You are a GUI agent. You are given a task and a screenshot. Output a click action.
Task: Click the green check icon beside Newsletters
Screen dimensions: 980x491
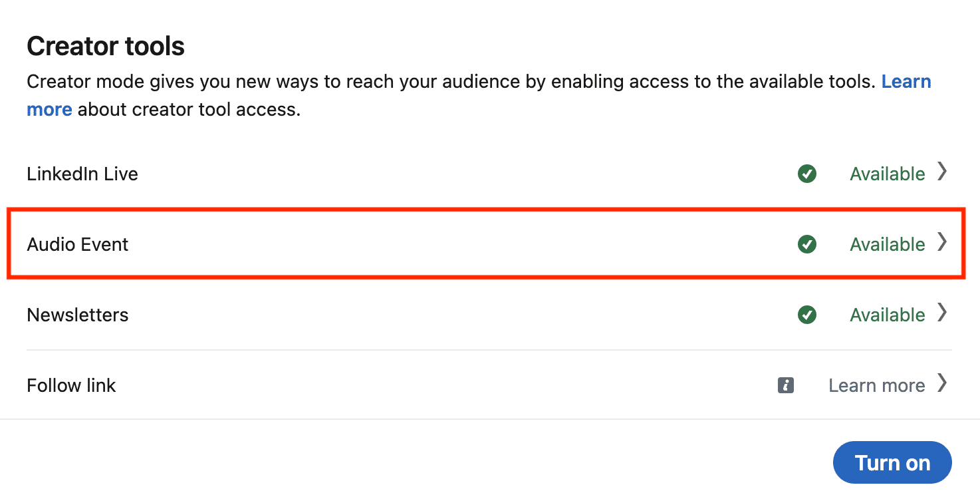tap(806, 315)
